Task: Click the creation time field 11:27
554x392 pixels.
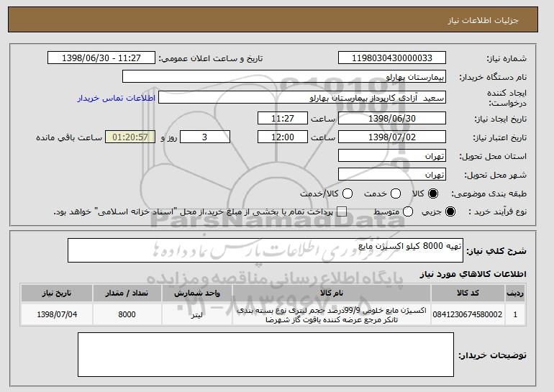Action: click(283, 118)
